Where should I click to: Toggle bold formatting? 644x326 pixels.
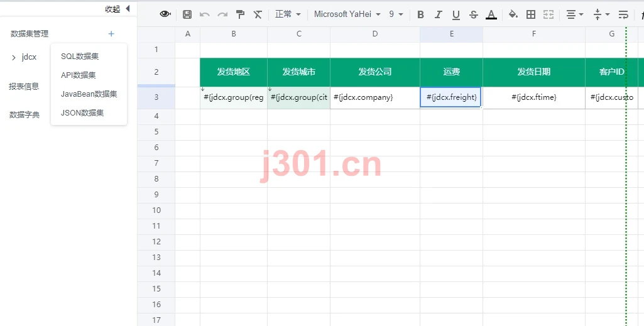tap(420, 14)
